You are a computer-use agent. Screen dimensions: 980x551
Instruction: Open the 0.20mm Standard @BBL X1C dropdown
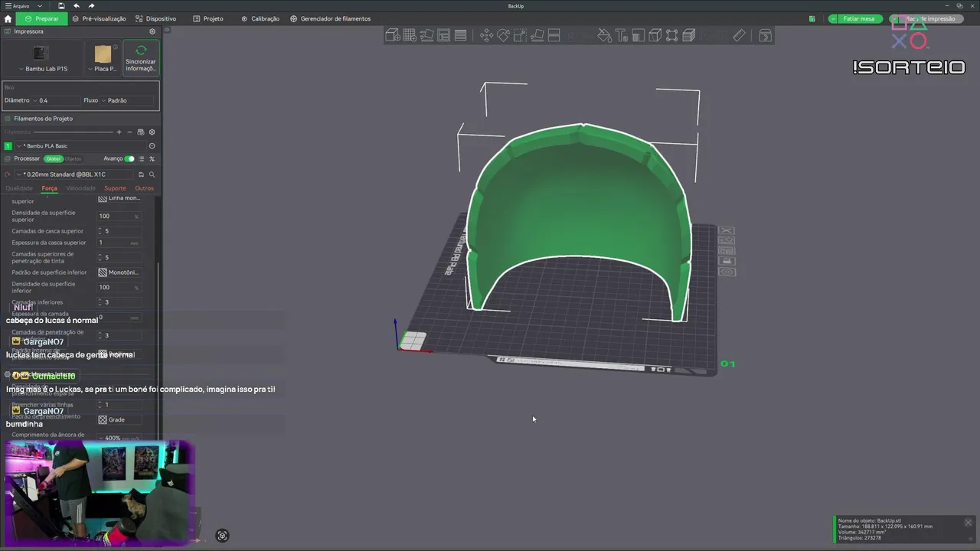click(x=74, y=174)
